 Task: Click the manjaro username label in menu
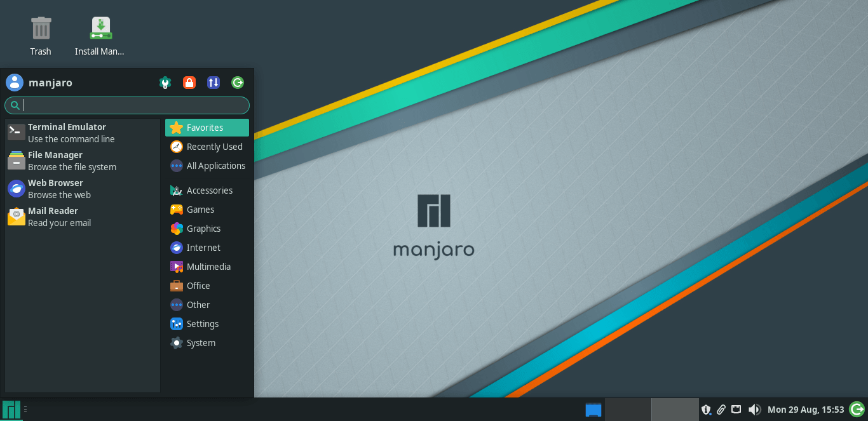click(50, 83)
